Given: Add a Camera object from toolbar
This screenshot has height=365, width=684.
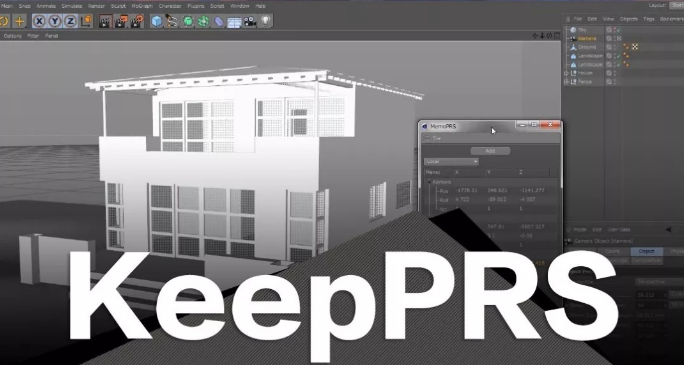Looking at the screenshot, I should pos(250,21).
